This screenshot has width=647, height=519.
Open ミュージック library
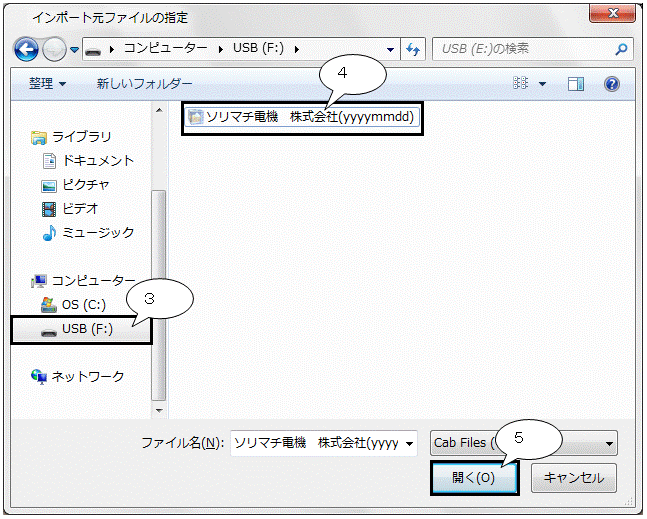pyautogui.click(x=98, y=233)
